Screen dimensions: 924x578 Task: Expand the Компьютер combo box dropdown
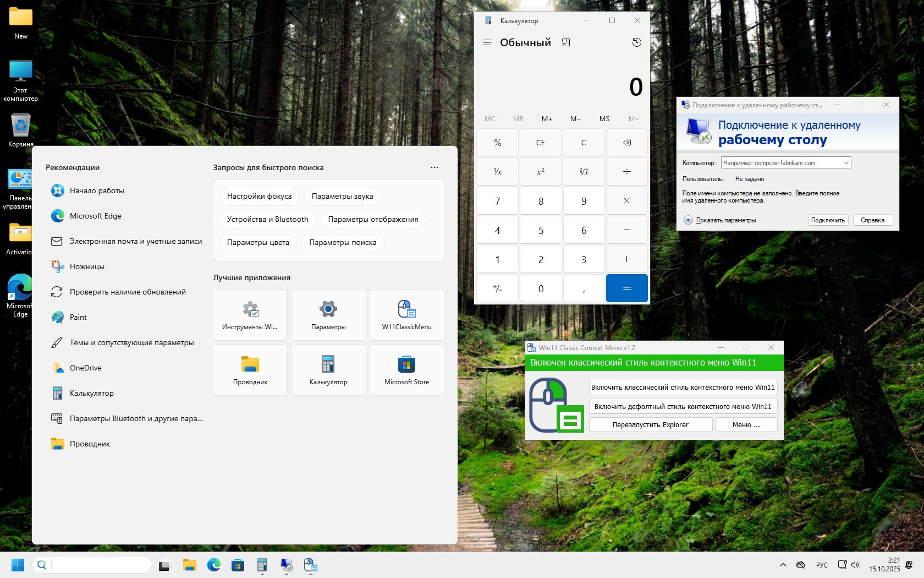click(846, 163)
